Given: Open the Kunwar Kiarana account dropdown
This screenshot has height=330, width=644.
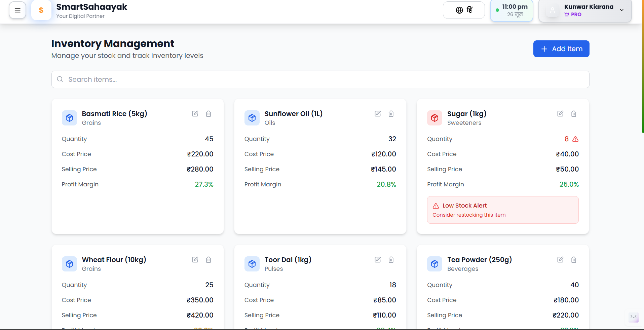Looking at the screenshot, I should [x=585, y=10].
